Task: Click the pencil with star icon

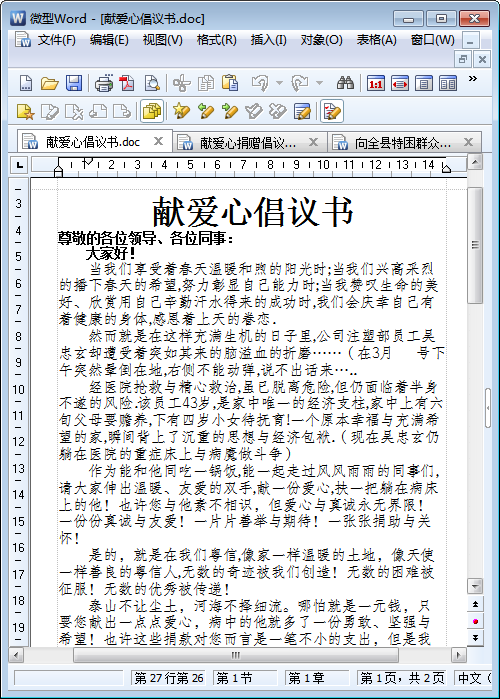Action: coord(181,111)
